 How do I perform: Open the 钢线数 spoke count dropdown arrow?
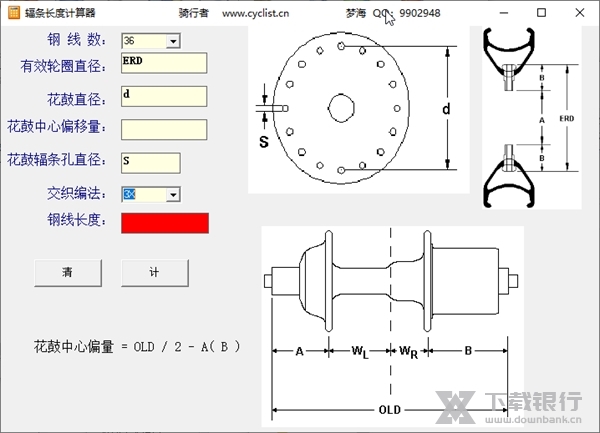pos(173,40)
